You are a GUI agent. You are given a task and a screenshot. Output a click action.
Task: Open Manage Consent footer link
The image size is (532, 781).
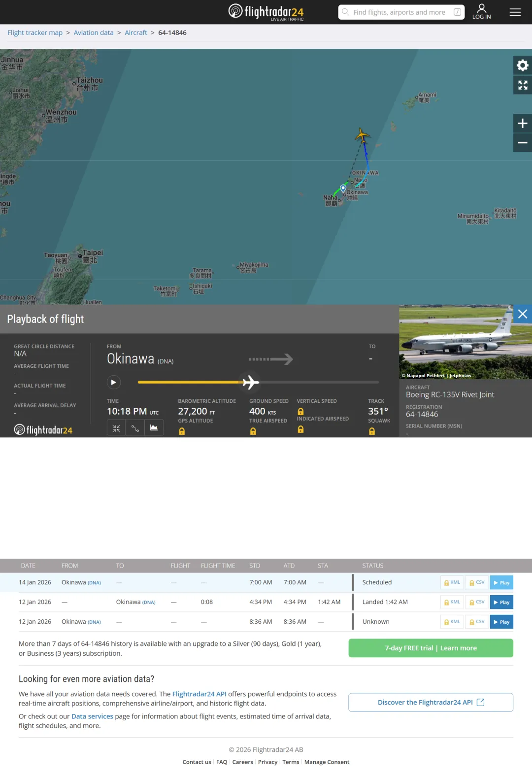327,762
